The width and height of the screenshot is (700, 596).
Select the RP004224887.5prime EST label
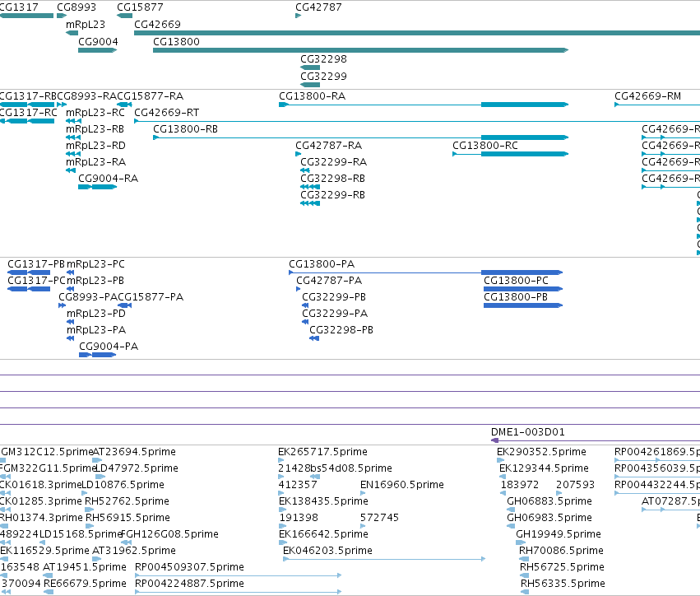(189, 584)
